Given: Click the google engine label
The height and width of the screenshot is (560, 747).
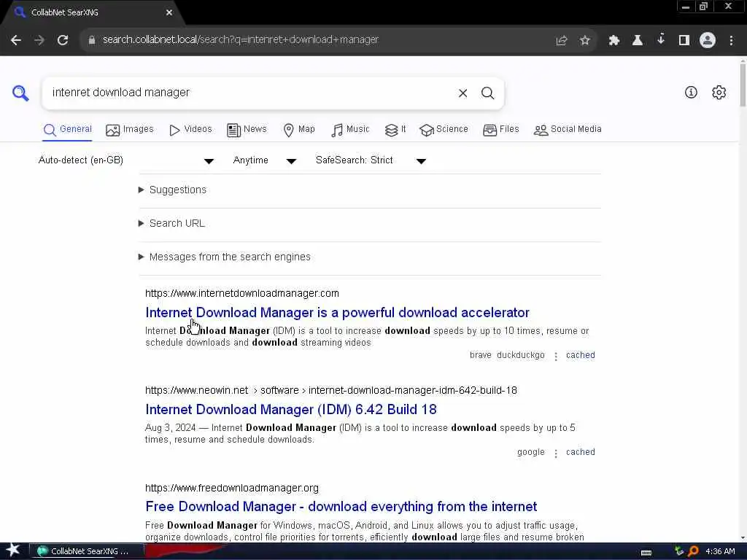Looking at the screenshot, I should (x=531, y=452).
